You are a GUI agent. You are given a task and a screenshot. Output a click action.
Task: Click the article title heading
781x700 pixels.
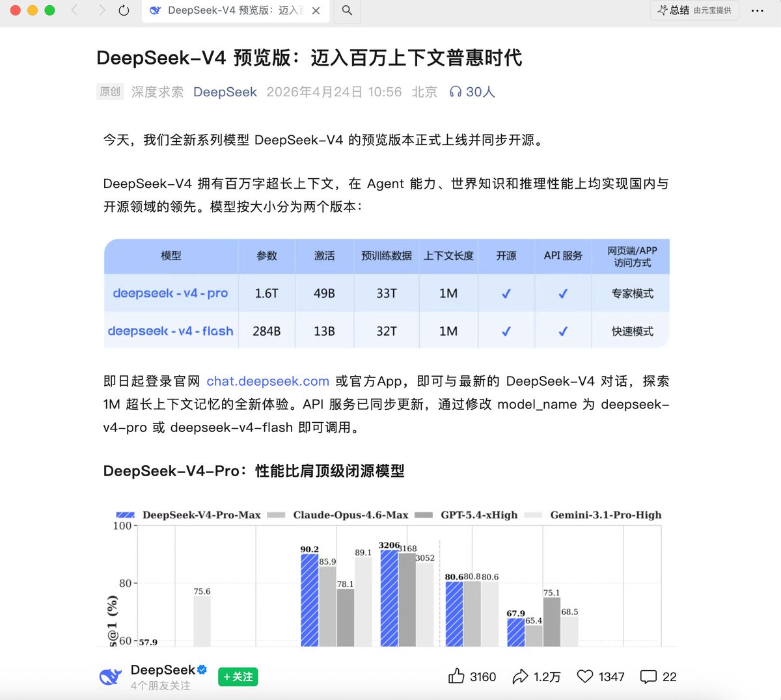point(309,58)
